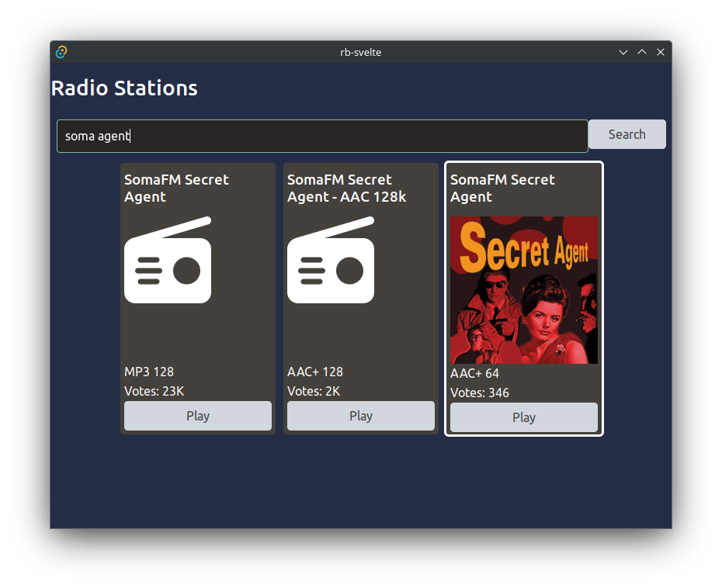Click the 'AAC+ 64' codec label
Image resolution: width=722 pixels, height=588 pixels.
(474, 373)
